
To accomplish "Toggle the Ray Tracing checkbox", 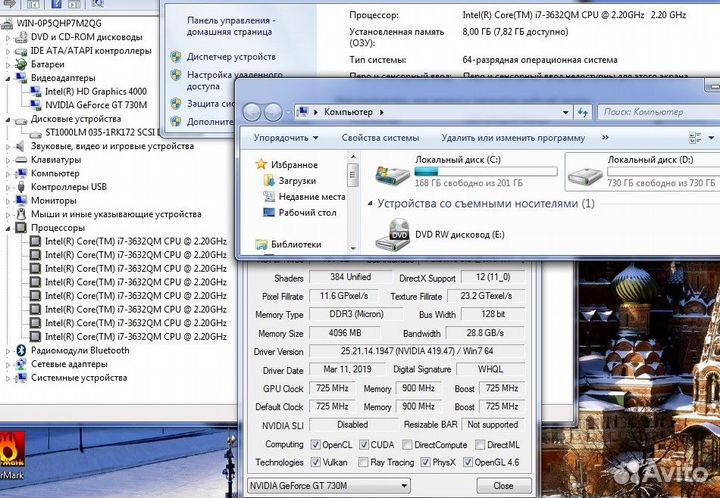I will point(363,462).
